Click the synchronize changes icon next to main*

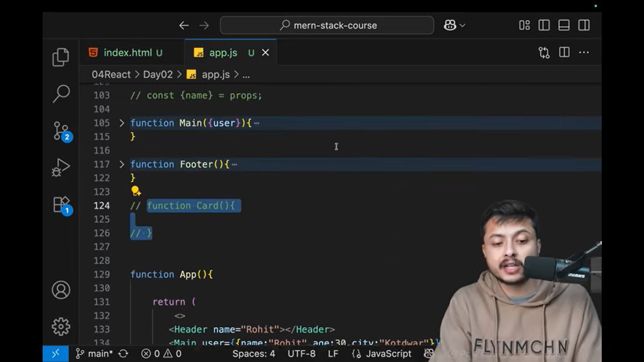coord(123,354)
